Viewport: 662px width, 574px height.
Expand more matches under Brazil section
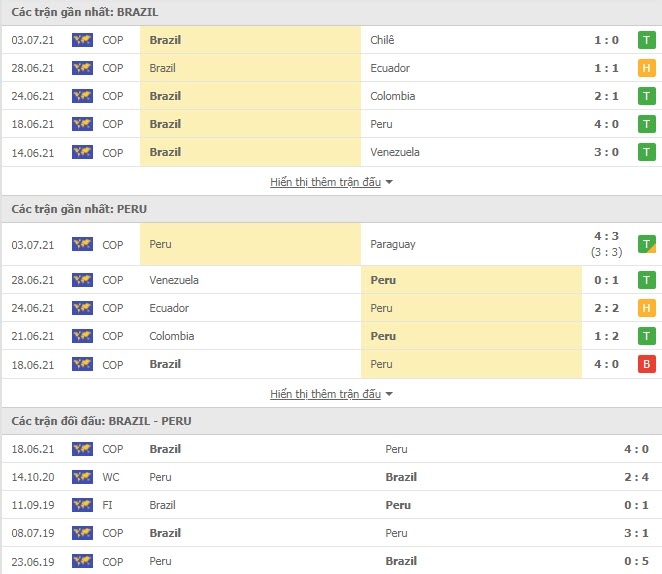(326, 182)
